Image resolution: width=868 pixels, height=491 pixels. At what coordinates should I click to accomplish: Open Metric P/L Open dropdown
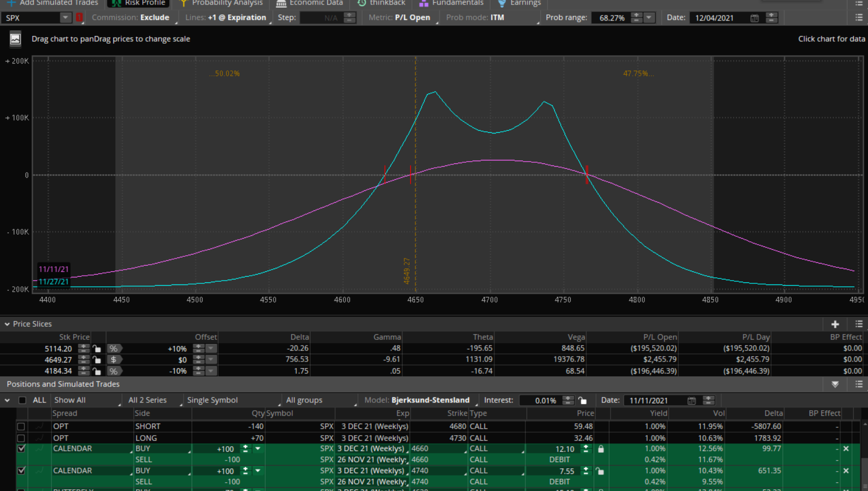pos(402,18)
